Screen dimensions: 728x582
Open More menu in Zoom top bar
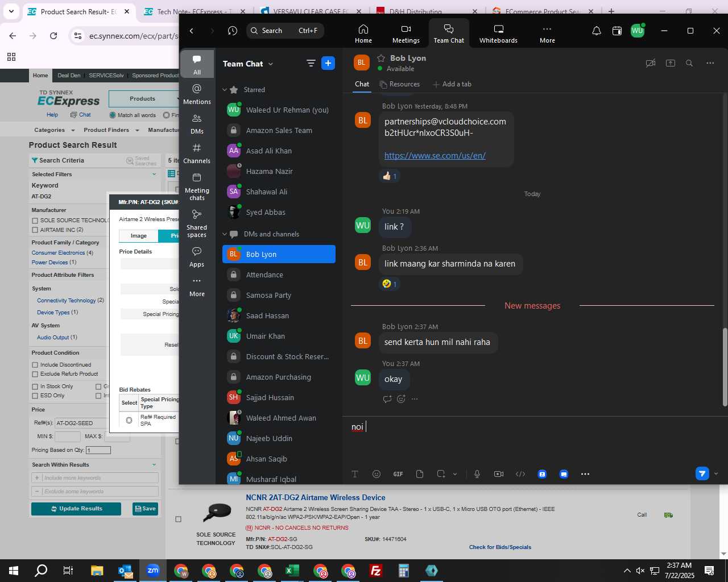(547, 34)
